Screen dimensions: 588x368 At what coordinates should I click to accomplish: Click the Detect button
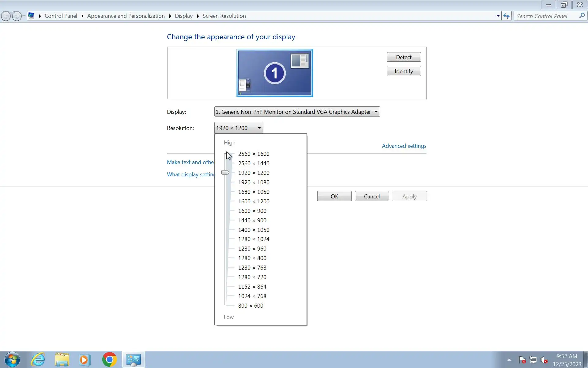404,57
